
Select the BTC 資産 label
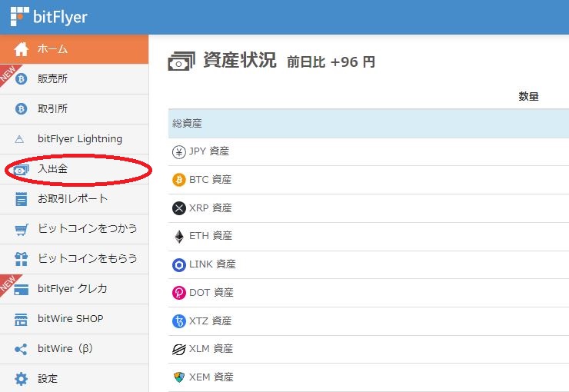point(211,180)
